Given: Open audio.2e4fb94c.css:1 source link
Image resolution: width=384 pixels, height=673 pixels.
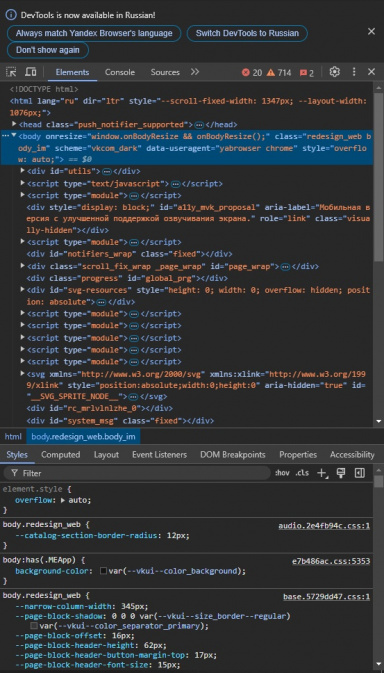Looking at the screenshot, I should point(324,526).
